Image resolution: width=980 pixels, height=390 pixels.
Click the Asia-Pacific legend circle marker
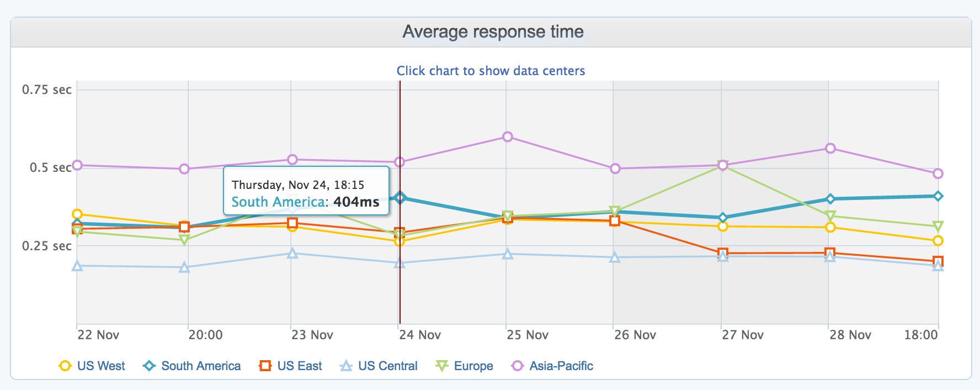(518, 366)
